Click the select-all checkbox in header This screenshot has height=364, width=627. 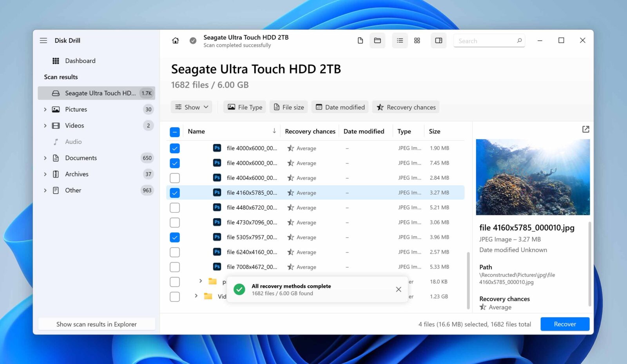point(174,132)
